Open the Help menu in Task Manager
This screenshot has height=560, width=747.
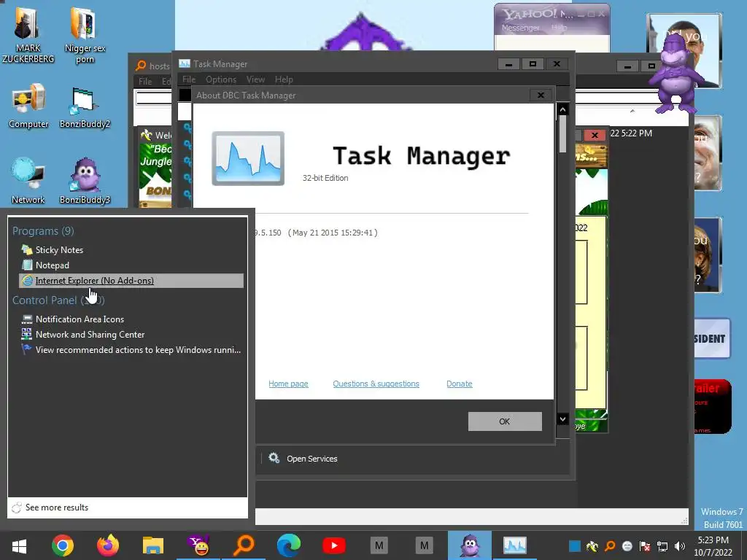point(284,79)
